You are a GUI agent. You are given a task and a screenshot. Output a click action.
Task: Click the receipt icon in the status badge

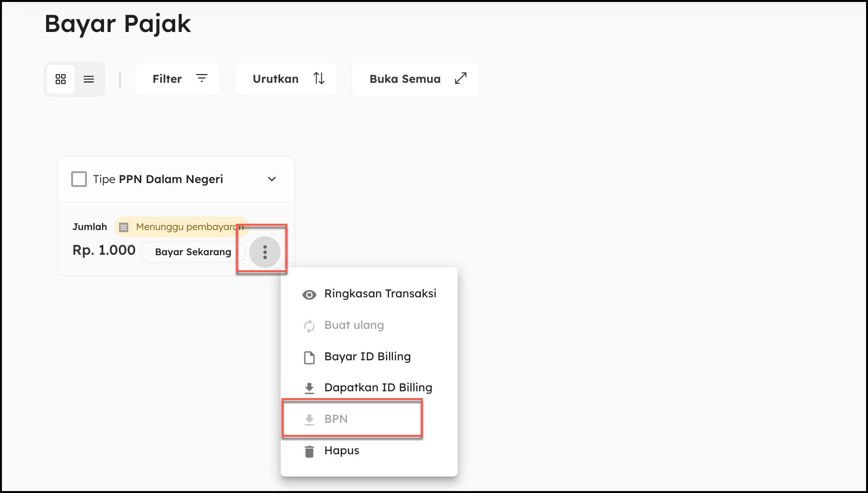click(124, 227)
